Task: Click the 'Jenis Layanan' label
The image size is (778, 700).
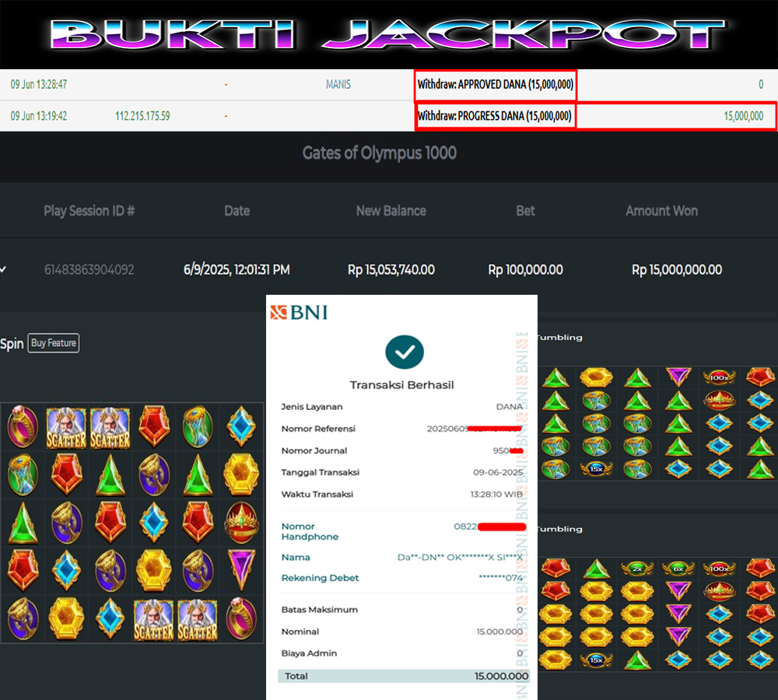Action: coord(312,407)
